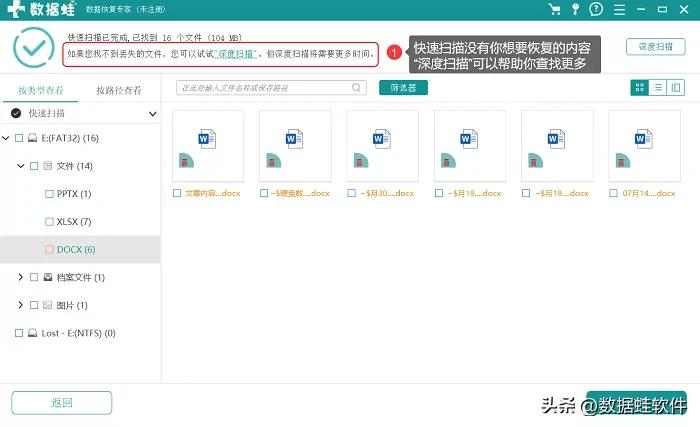
Task: Check the 文章内容...docx file checkbox
Action: [x=177, y=193]
